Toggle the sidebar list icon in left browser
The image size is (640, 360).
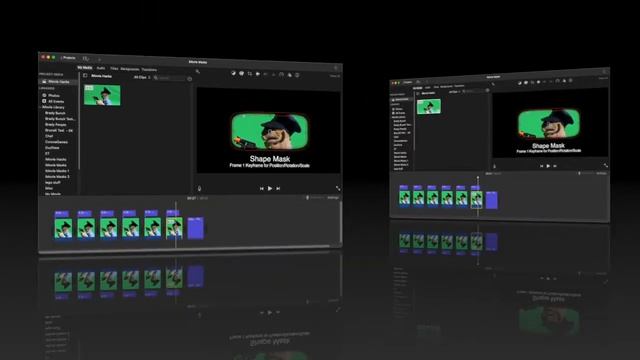[85, 76]
